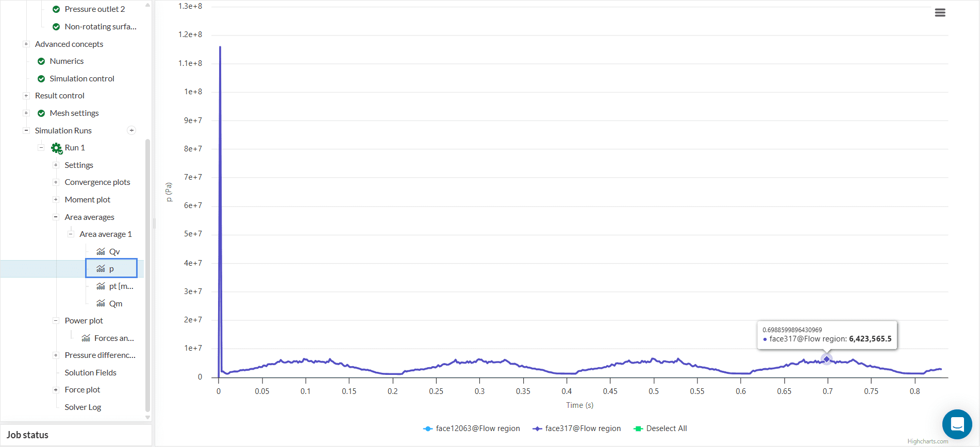
Task: Click the Run 1 gear status icon
Action: (56, 148)
